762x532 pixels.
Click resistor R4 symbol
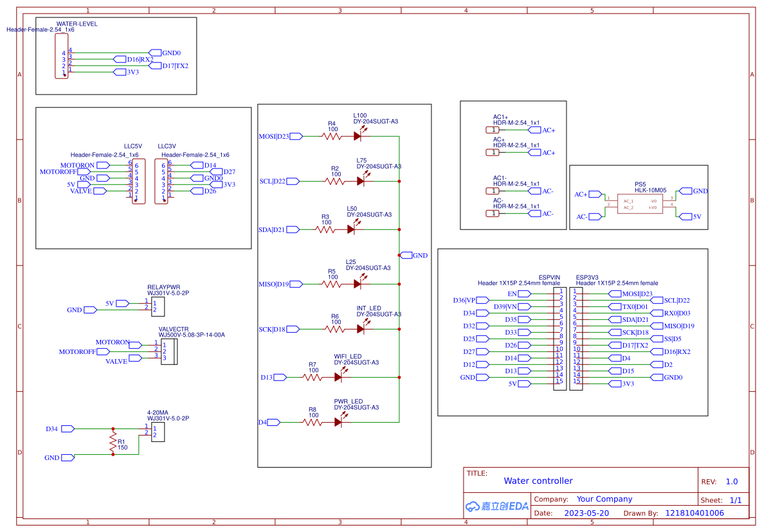click(x=331, y=137)
